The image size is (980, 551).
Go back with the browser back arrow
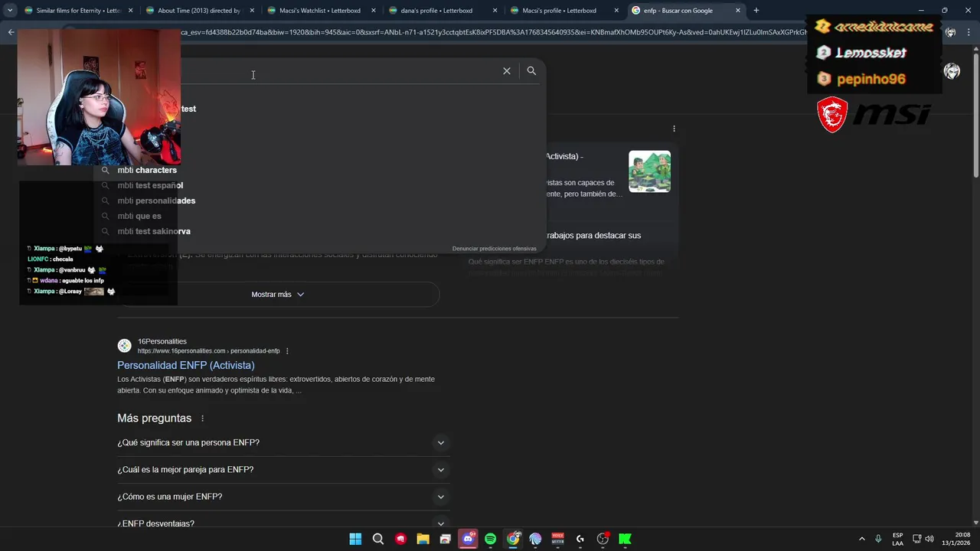pos(11,32)
